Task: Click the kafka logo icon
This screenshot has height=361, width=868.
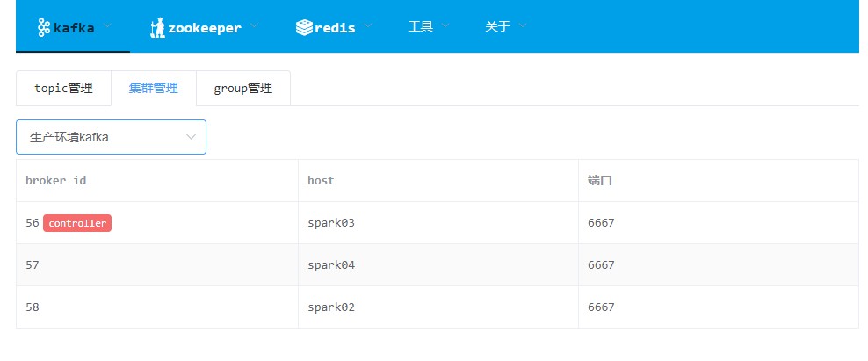Action: [44, 26]
